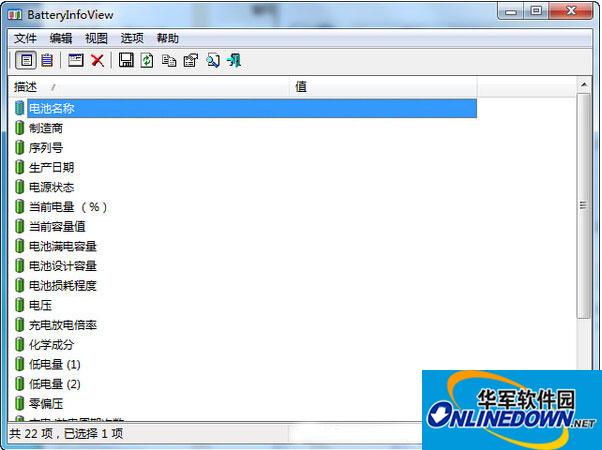
Task: Click the BatteryInfoView title bar app icon
Action: pyautogui.click(x=15, y=15)
